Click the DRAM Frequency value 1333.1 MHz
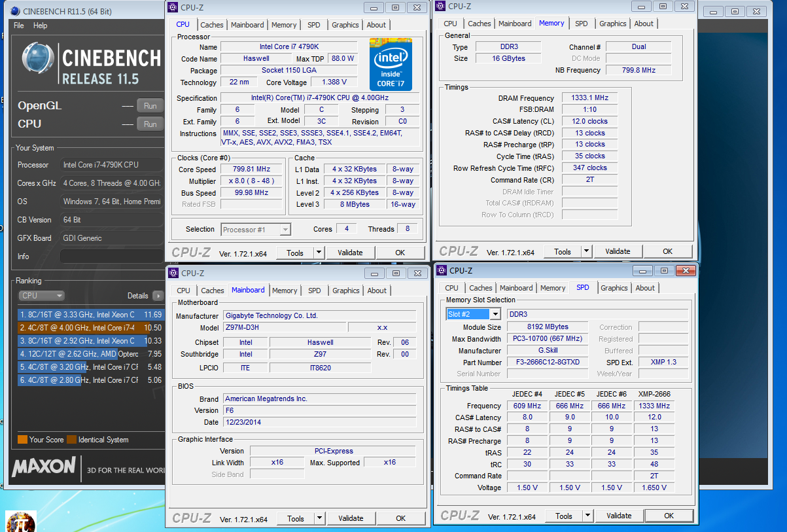This screenshot has height=532, width=787. (x=589, y=98)
